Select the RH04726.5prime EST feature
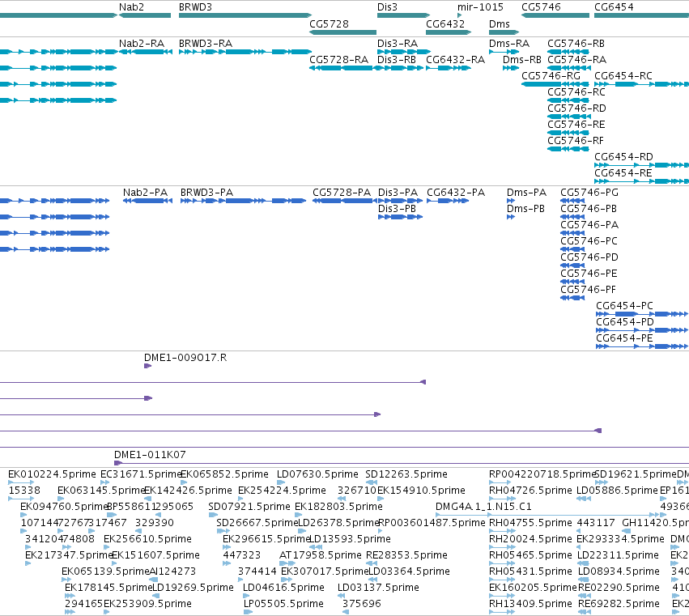689x616 pixels. [502, 499]
